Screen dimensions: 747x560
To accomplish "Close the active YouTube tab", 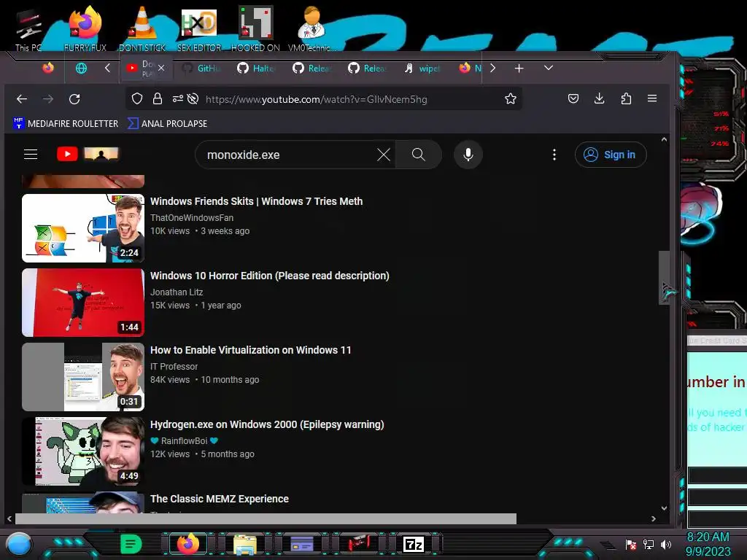I will [x=161, y=68].
